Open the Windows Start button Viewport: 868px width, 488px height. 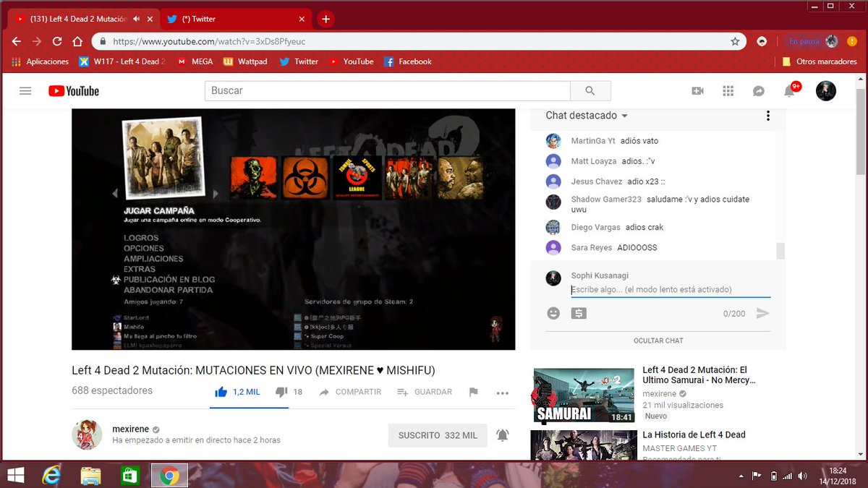tap(16, 475)
